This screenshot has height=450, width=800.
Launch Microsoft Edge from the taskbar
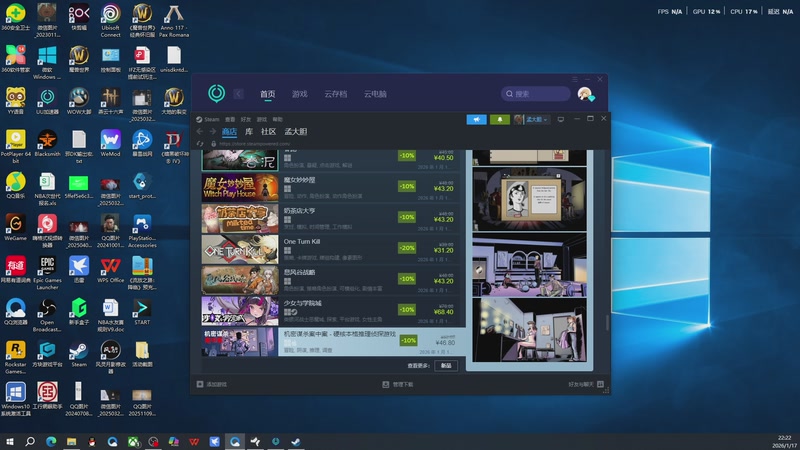51,441
